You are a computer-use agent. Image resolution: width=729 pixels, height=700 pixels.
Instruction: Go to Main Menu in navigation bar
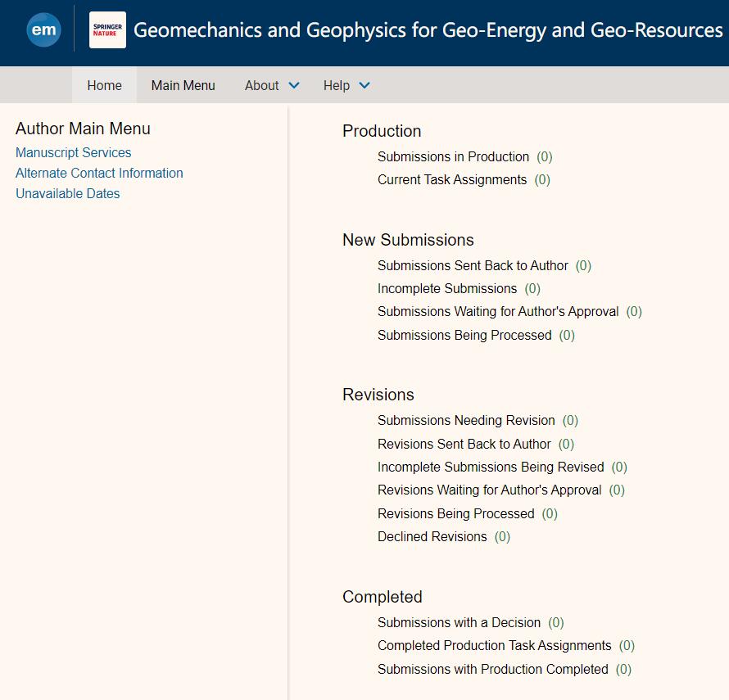coord(183,86)
